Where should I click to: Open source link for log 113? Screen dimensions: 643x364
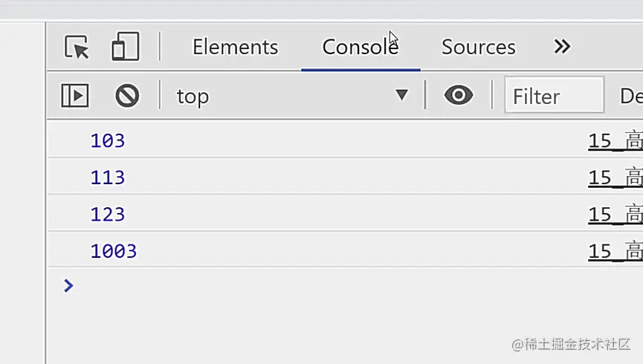click(615, 178)
